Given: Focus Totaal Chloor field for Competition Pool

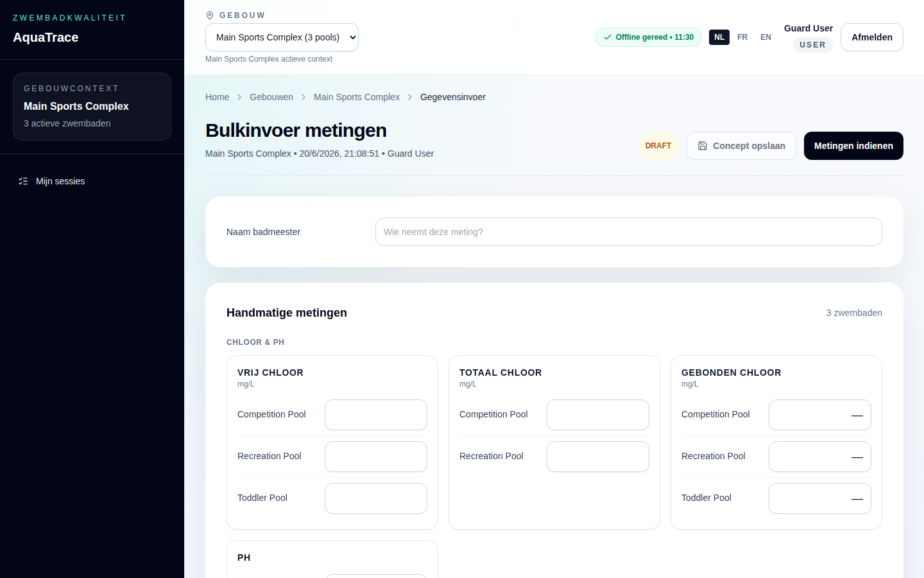Looking at the screenshot, I should point(598,415).
